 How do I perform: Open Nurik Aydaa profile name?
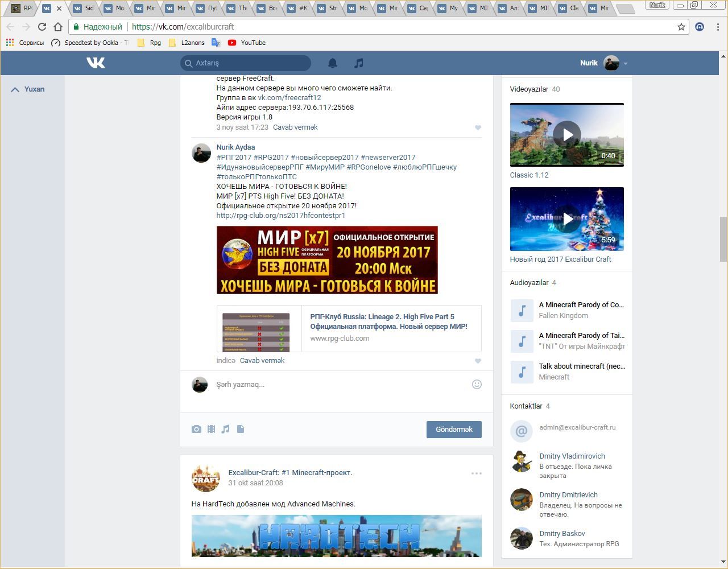pyautogui.click(x=235, y=147)
